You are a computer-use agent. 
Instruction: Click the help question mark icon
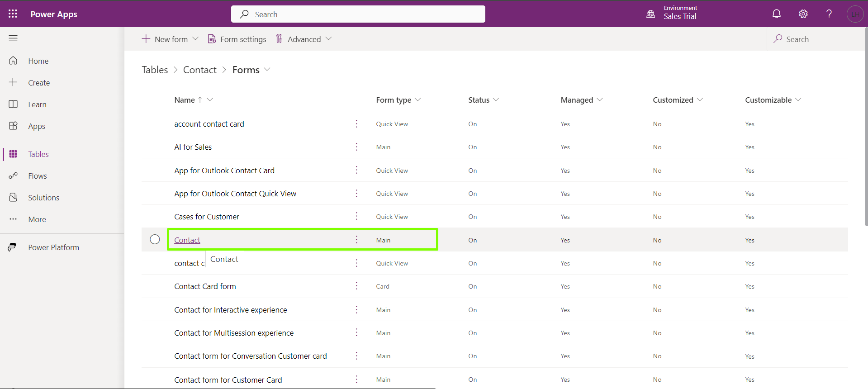(x=829, y=14)
